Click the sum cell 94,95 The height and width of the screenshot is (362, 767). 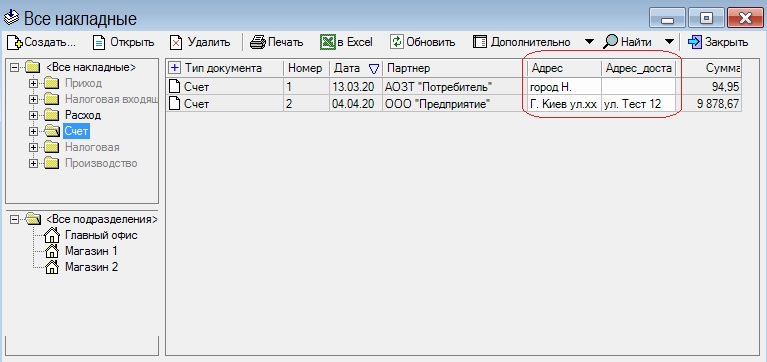click(710, 87)
